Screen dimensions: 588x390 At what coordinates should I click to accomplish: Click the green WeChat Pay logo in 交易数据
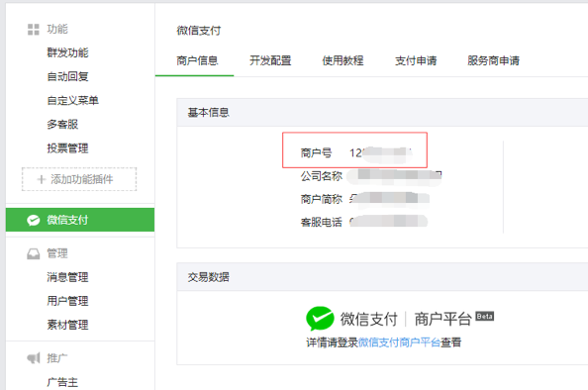(320, 319)
